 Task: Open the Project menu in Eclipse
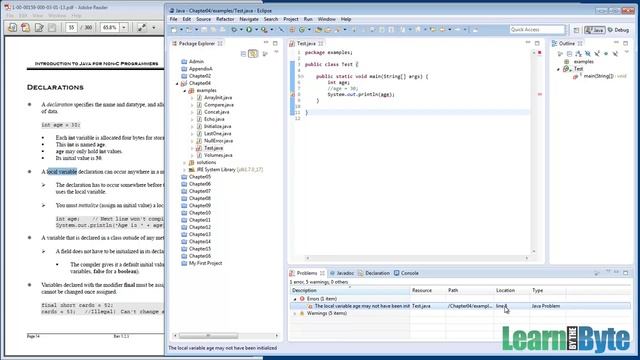pyautogui.click(x=291, y=19)
